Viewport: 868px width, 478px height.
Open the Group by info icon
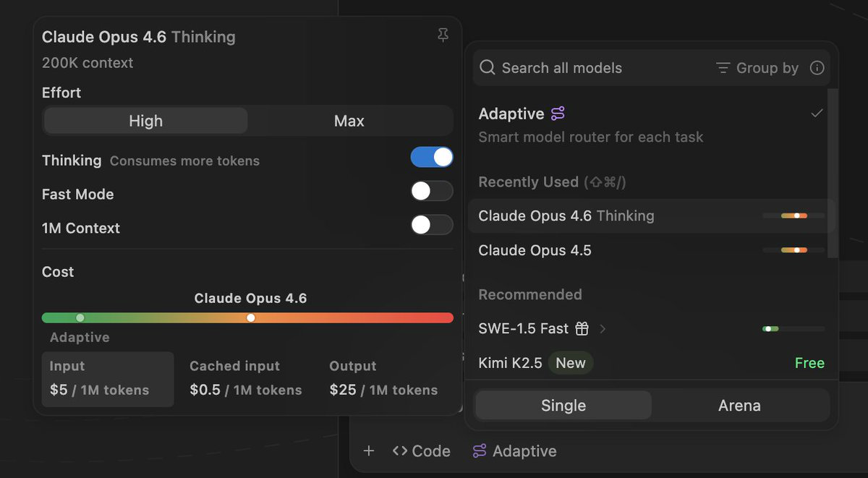click(x=817, y=68)
